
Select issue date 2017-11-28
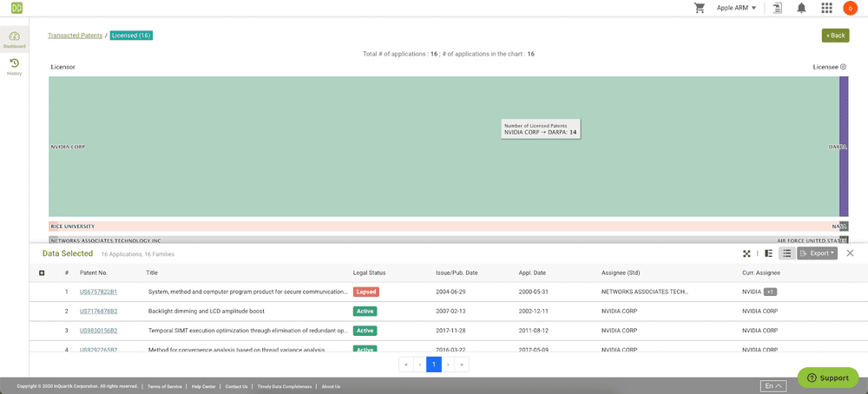pyautogui.click(x=450, y=331)
